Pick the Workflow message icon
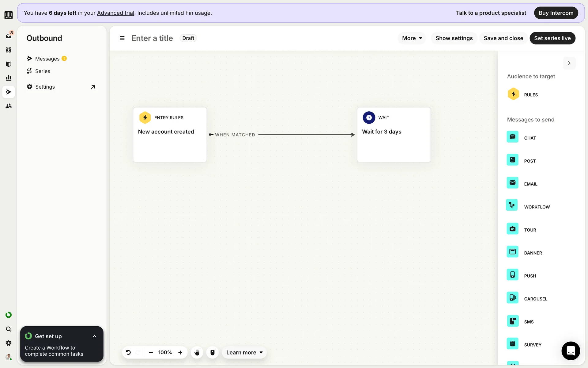 (x=512, y=205)
